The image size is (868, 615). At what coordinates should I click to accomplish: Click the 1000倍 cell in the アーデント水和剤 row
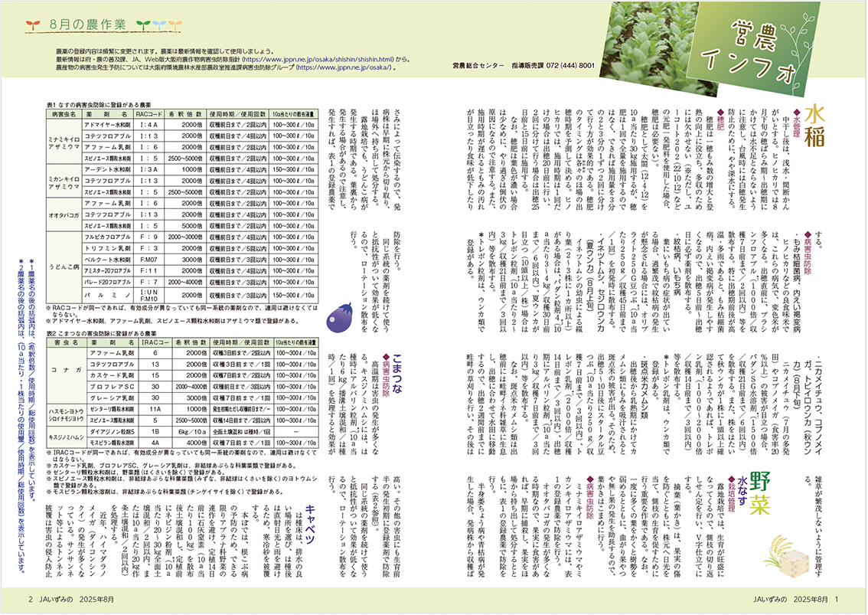[x=186, y=170]
